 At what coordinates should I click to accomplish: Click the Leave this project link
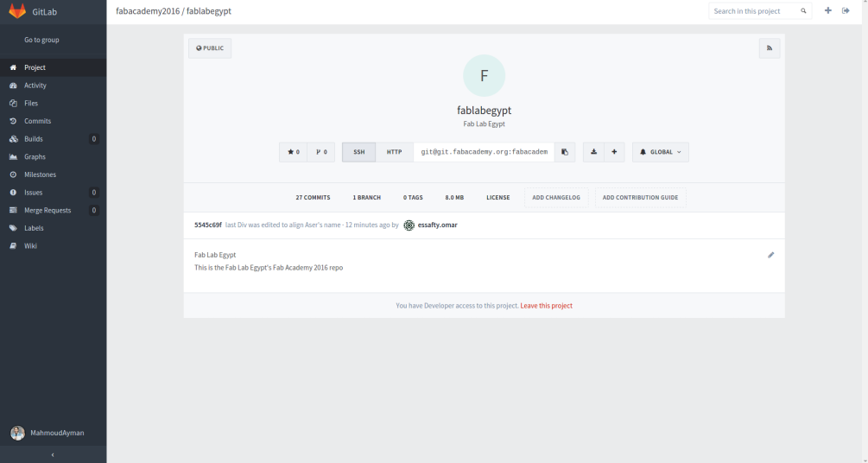(547, 306)
